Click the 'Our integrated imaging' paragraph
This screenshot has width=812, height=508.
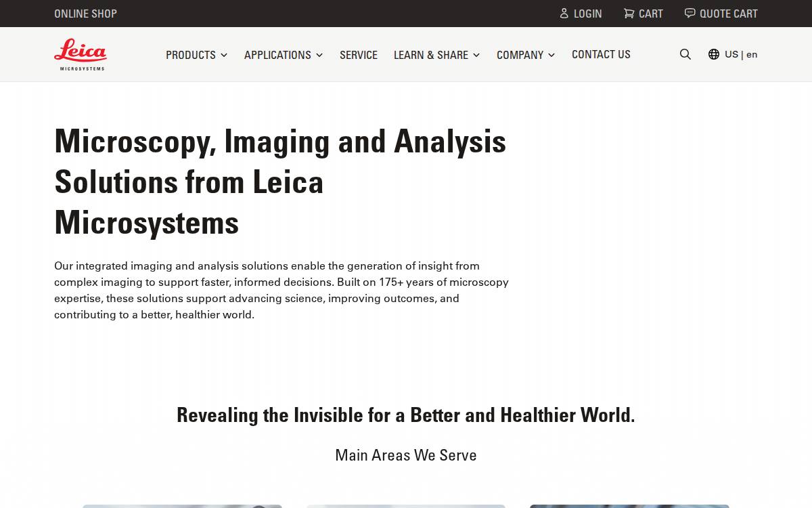[281, 290]
